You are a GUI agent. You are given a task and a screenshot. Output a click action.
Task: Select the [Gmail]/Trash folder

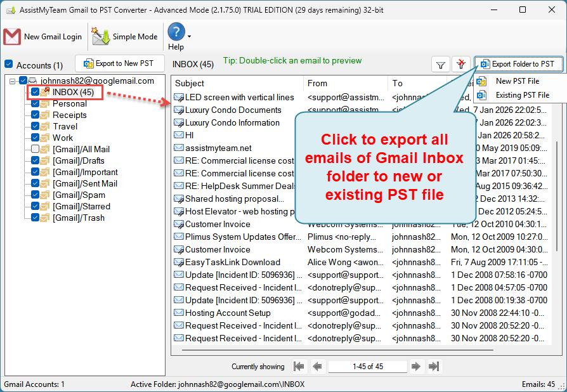(x=79, y=218)
